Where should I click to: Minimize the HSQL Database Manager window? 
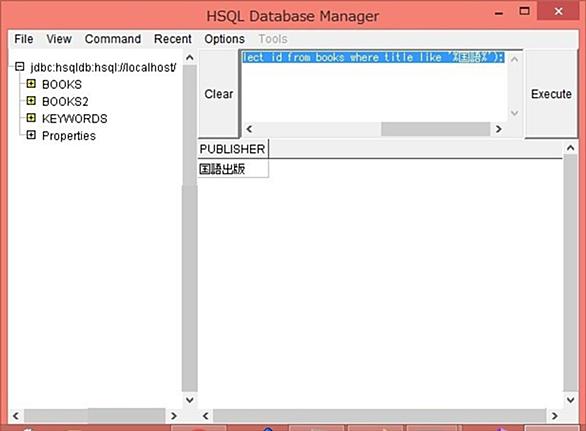(499, 13)
